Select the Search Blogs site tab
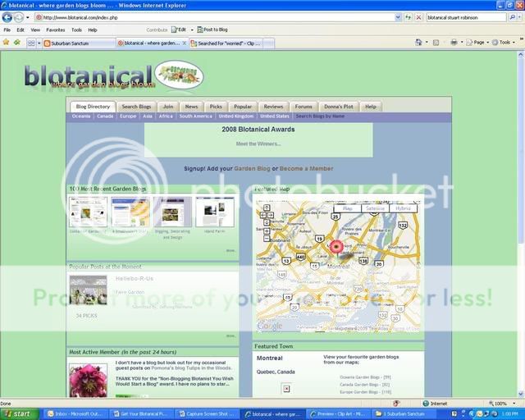Viewport: 525px width, 420px height. pyautogui.click(x=136, y=107)
